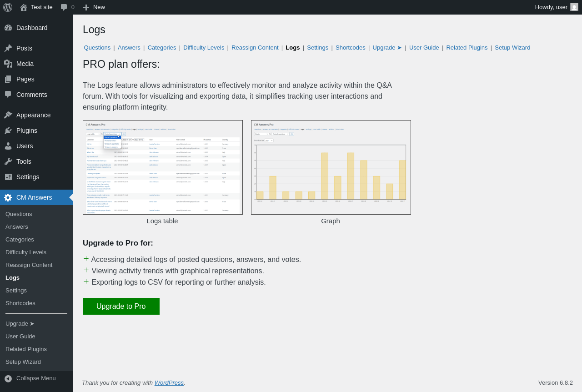Screen dimensions: 582x392
Task: Switch to the Settings tab link
Action: tap(318, 47)
